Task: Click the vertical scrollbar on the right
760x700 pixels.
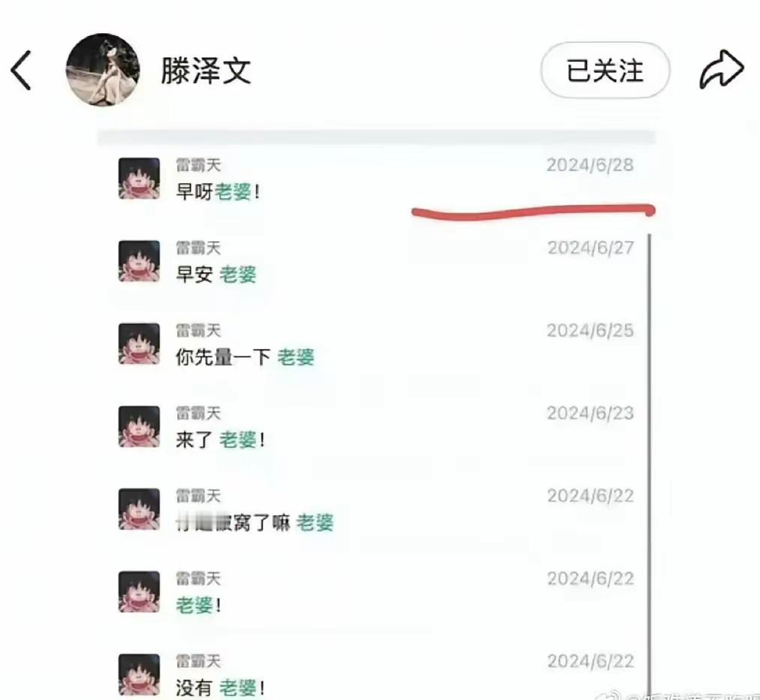Action: point(650,466)
